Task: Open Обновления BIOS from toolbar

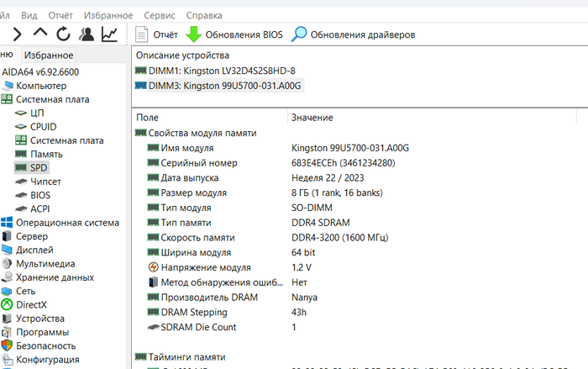Action: click(x=234, y=34)
